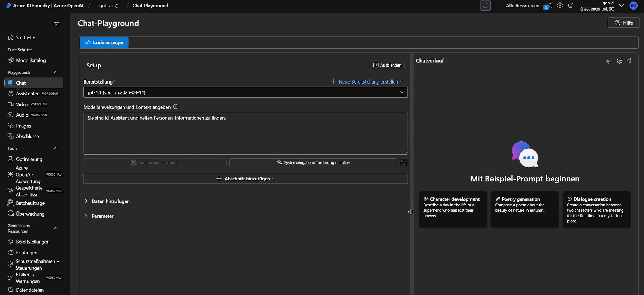Collapse the Tools sidebar section
The image size is (644, 295).
(56, 148)
